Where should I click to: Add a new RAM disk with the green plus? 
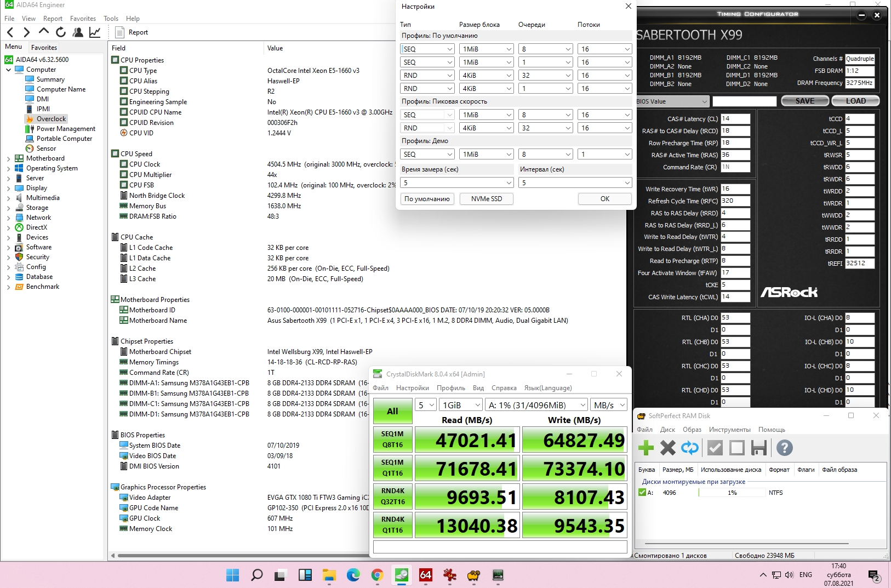[x=646, y=448]
